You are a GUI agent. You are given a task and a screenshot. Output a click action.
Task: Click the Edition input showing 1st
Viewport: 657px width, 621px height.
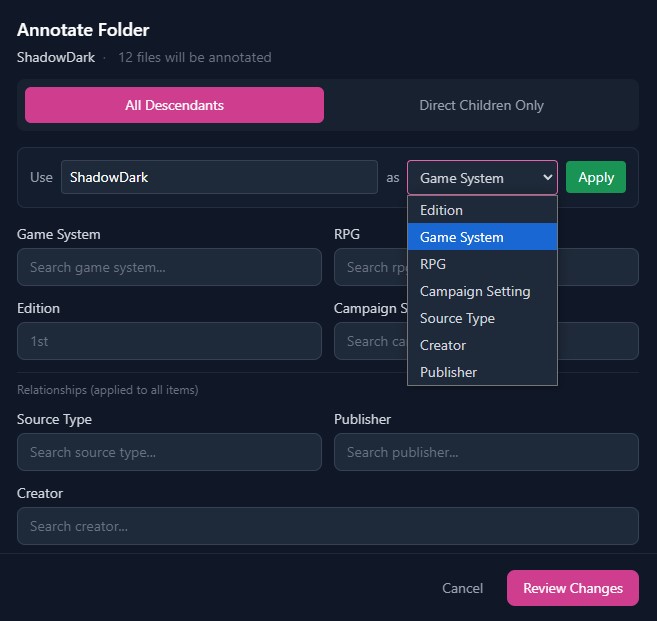tap(169, 341)
